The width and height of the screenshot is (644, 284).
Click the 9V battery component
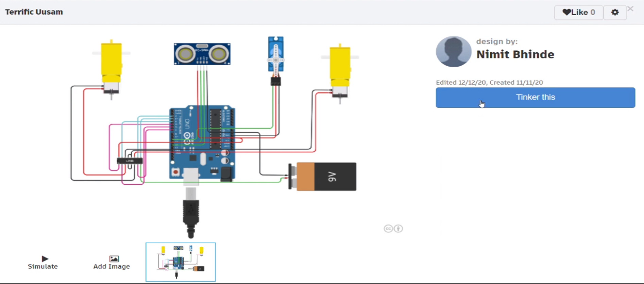[322, 177]
